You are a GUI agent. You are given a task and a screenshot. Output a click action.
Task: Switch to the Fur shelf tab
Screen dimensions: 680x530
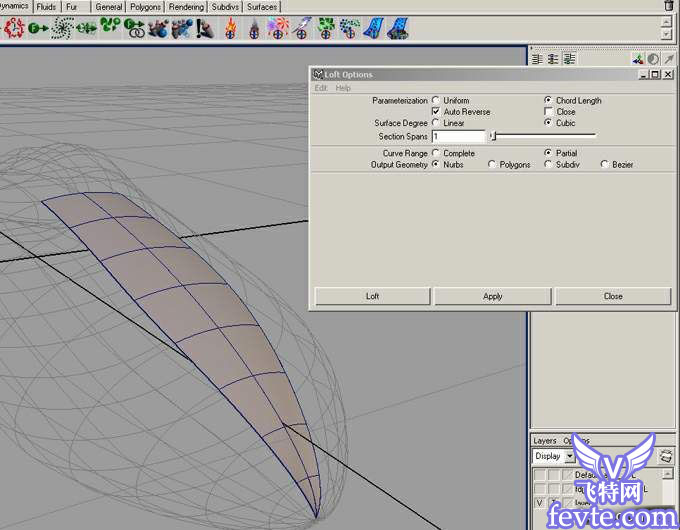71,7
